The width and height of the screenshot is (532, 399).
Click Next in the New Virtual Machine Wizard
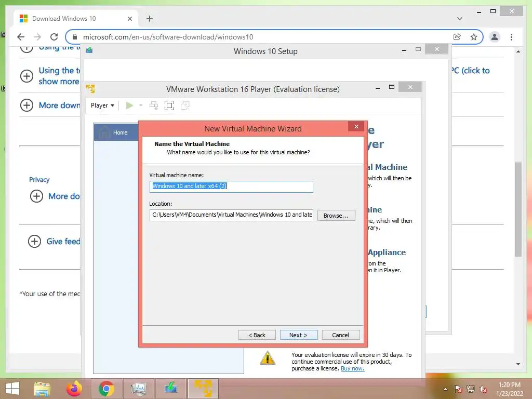click(299, 335)
